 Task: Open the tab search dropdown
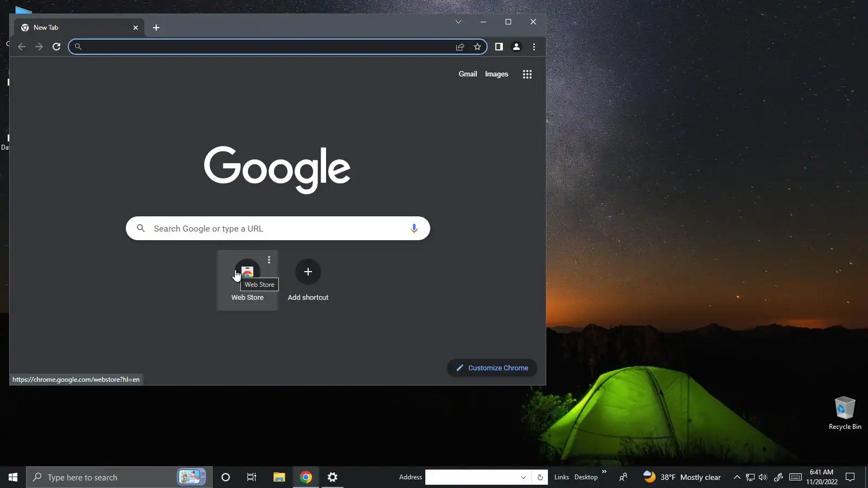tap(458, 22)
